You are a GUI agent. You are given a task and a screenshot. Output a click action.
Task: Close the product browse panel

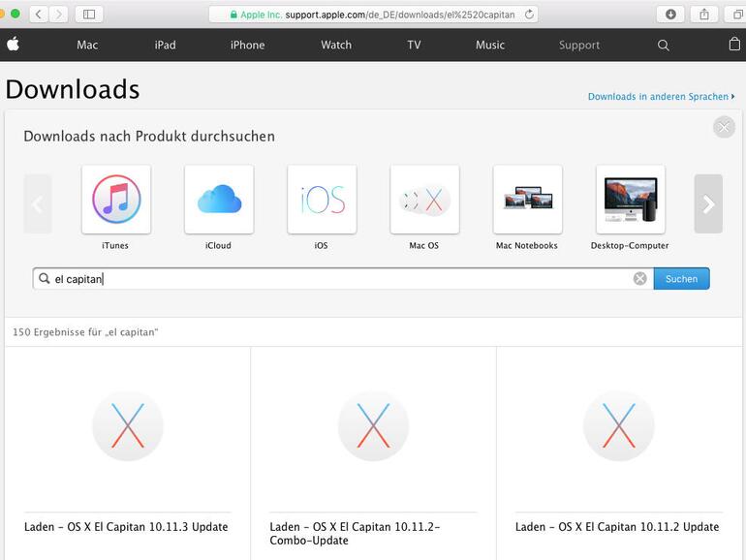[724, 127]
